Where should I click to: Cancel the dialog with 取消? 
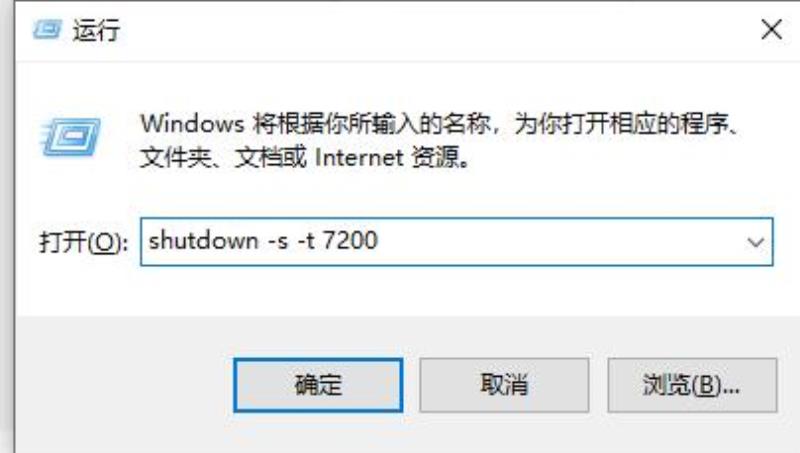[504, 385]
